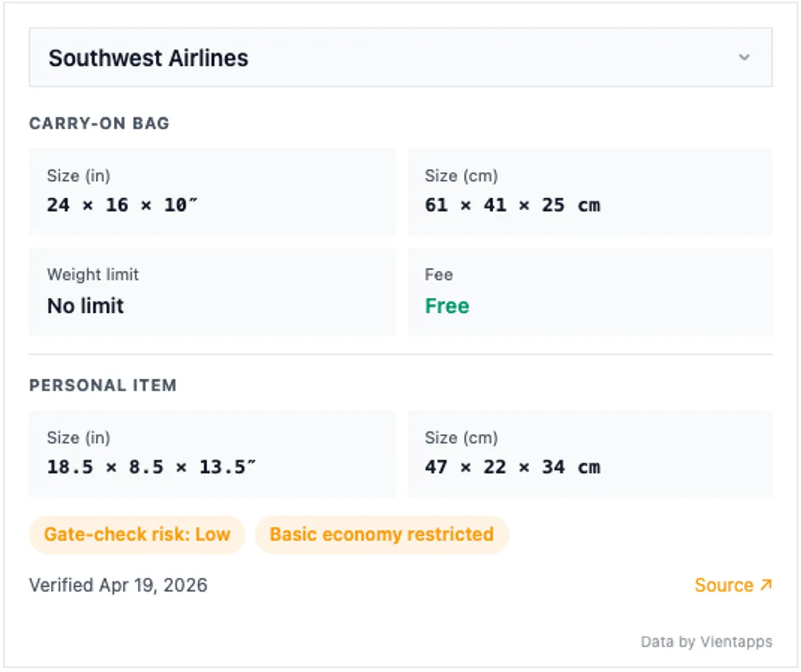Open the airline selector dropdown
Viewport: 801px width, 672px height.
(400, 58)
